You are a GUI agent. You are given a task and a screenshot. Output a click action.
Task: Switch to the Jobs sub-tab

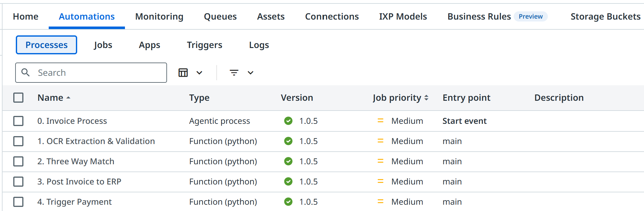pyautogui.click(x=103, y=45)
